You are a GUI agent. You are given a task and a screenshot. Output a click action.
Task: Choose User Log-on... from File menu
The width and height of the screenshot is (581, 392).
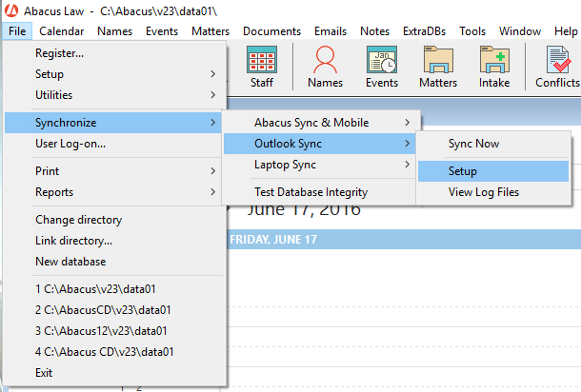tap(112, 144)
